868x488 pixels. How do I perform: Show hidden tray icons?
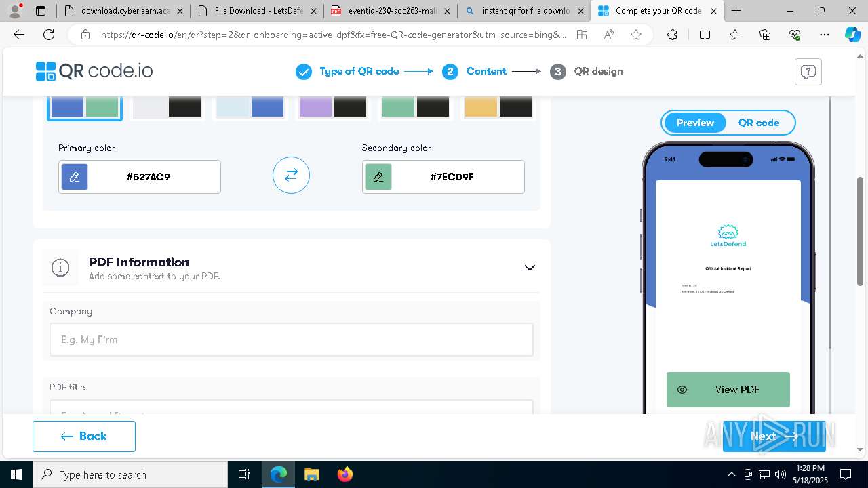click(x=731, y=474)
